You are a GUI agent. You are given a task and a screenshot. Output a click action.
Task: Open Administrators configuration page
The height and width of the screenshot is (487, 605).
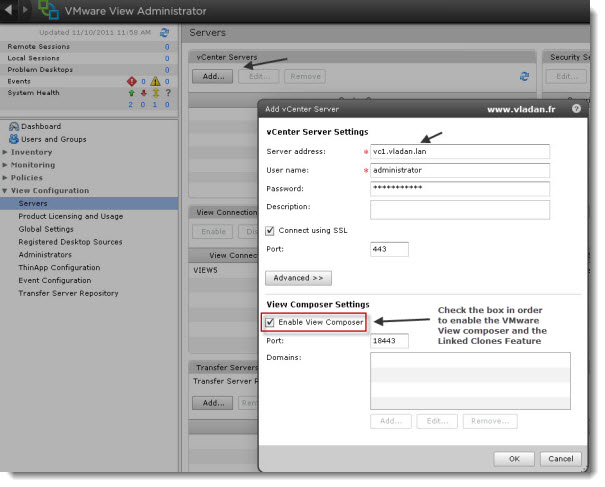point(45,255)
